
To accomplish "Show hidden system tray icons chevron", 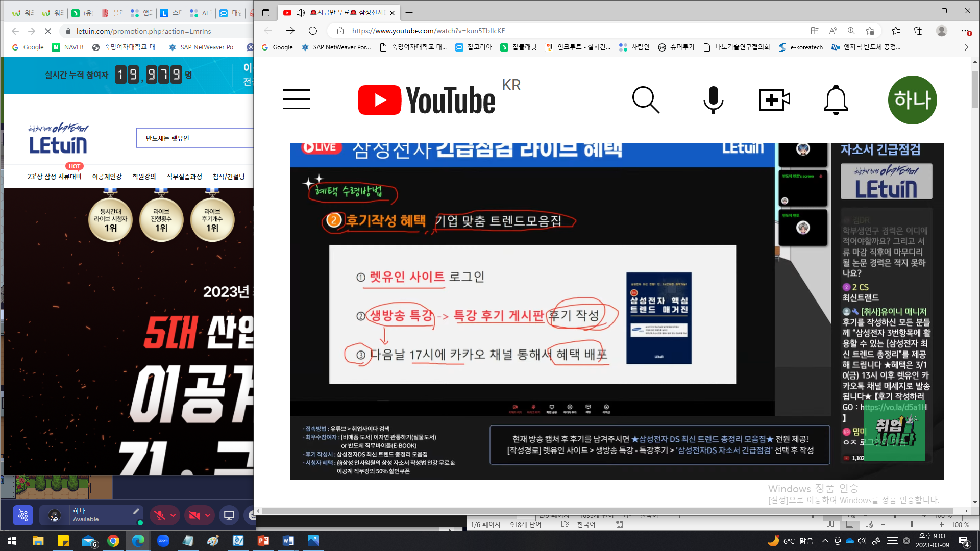I will pyautogui.click(x=825, y=541).
